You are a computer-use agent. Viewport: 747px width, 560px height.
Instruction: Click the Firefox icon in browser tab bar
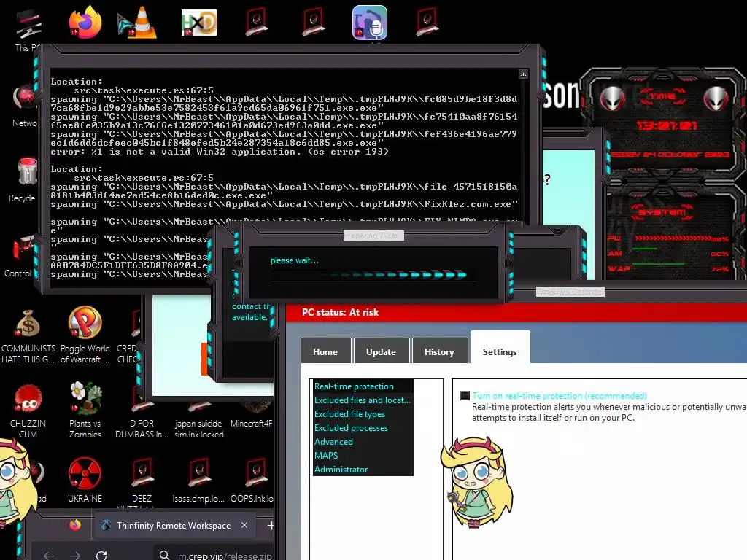coord(75,525)
